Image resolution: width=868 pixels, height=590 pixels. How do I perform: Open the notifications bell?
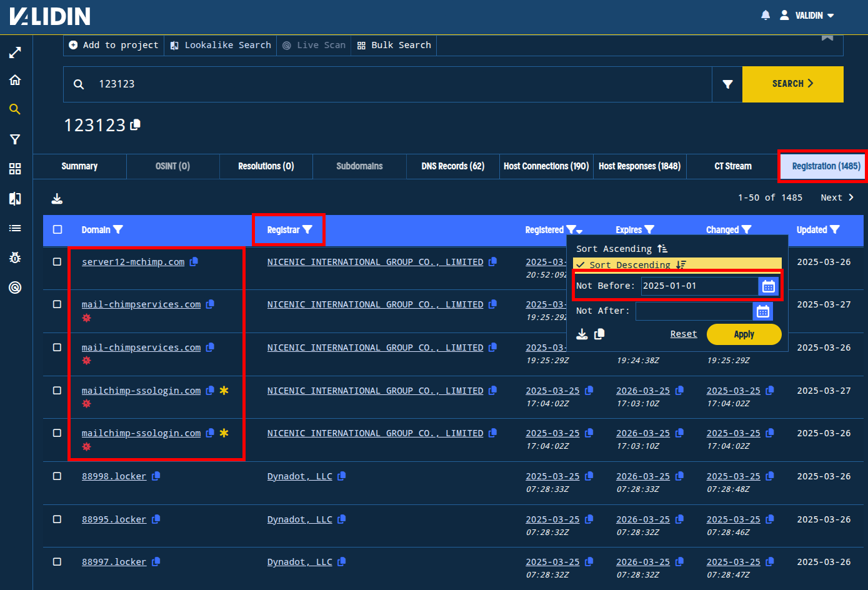pos(766,15)
